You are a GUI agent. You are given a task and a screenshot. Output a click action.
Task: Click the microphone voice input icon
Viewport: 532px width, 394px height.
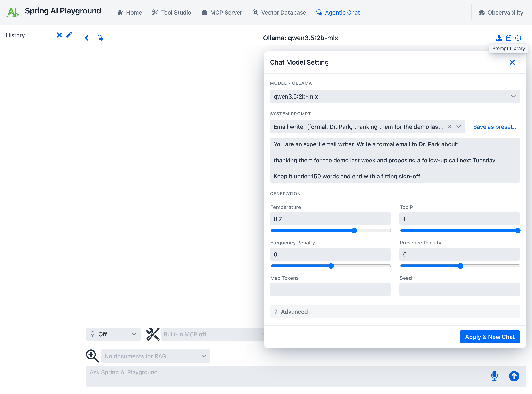click(494, 376)
